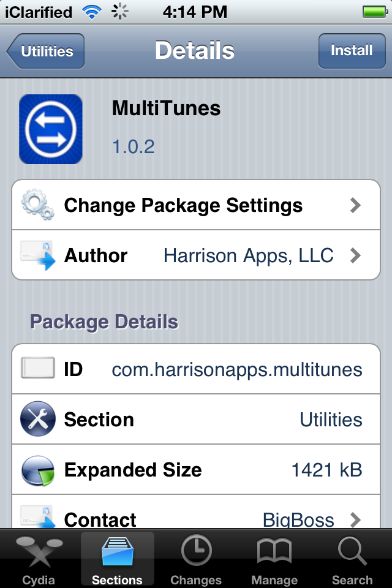This screenshot has height=588, width=392.
Task: Click the wrench icon in Section row
Action: (38, 419)
